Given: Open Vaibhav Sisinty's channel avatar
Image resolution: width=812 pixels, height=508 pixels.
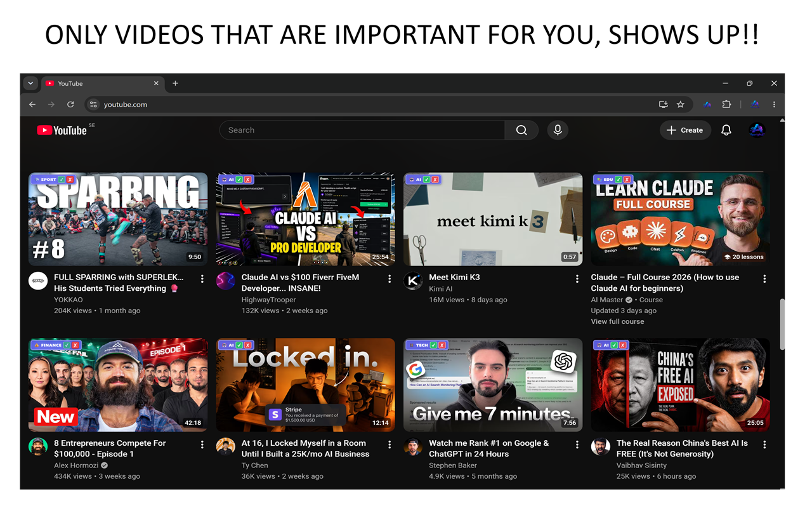Looking at the screenshot, I should pyautogui.click(x=600, y=446).
